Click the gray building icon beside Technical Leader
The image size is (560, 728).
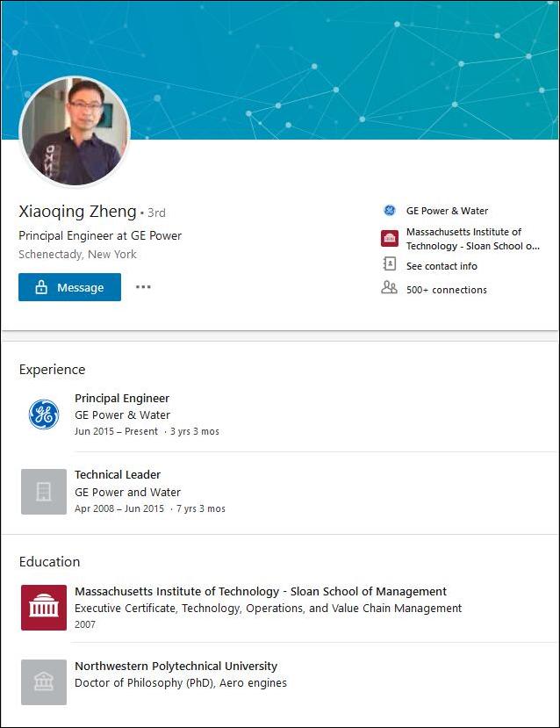[x=44, y=492]
